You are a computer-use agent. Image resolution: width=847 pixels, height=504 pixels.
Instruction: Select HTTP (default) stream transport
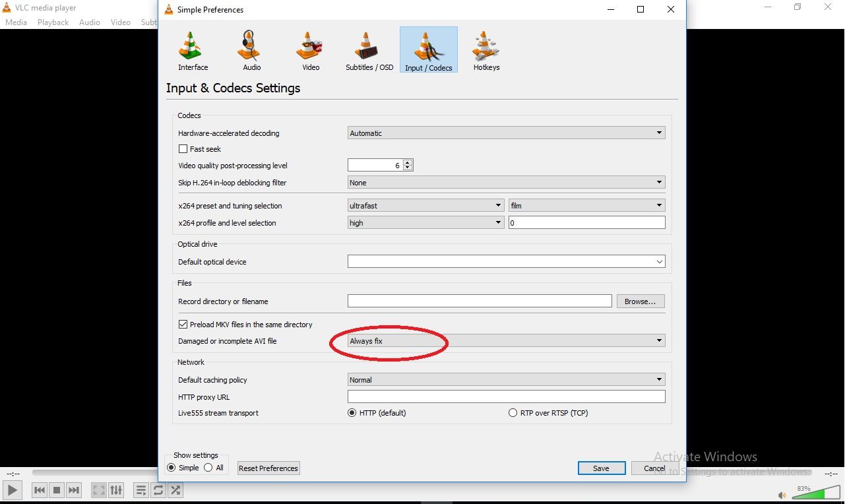point(352,413)
